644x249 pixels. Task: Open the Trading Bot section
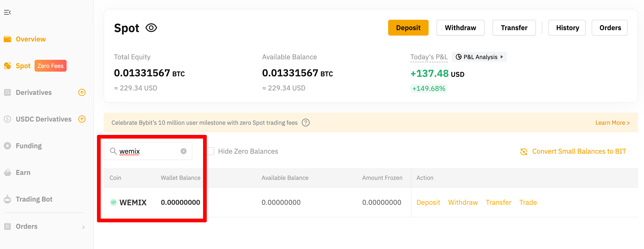[x=34, y=199]
